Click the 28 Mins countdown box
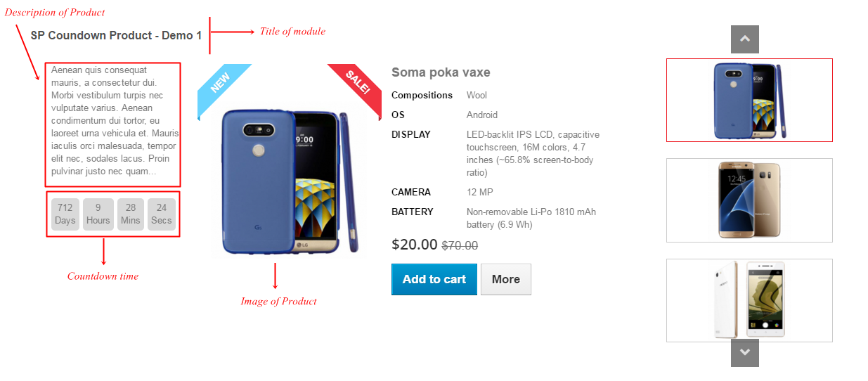868x381 pixels. [131, 214]
